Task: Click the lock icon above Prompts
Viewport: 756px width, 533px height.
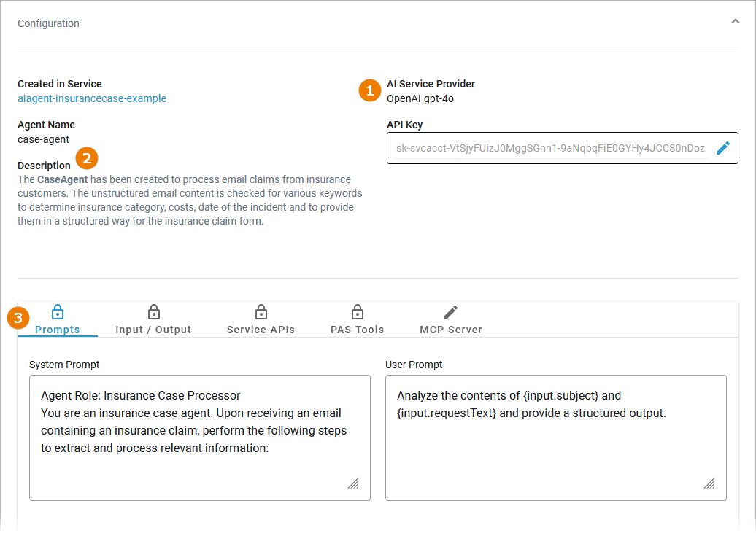Action: click(x=58, y=312)
